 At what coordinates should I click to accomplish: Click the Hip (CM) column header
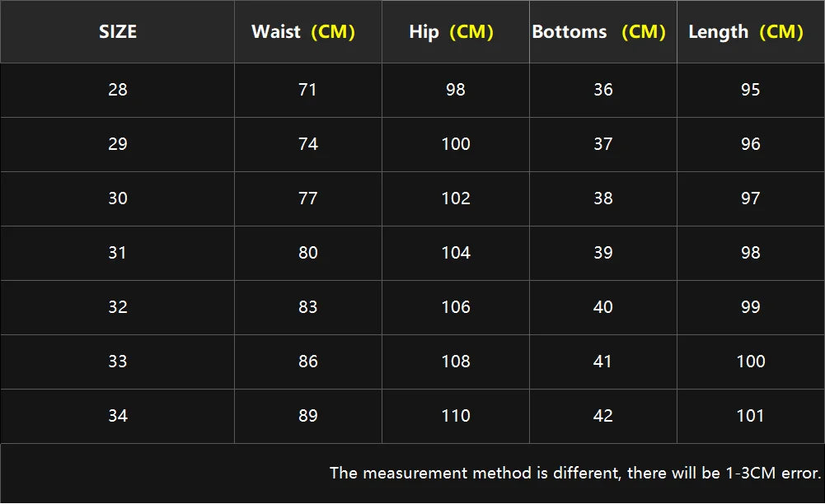(x=451, y=32)
